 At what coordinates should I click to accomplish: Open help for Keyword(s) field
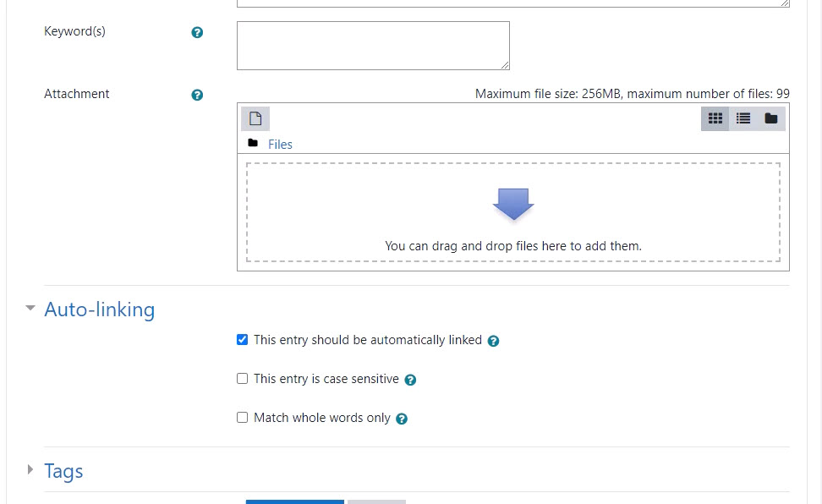[x=197, y=32]
